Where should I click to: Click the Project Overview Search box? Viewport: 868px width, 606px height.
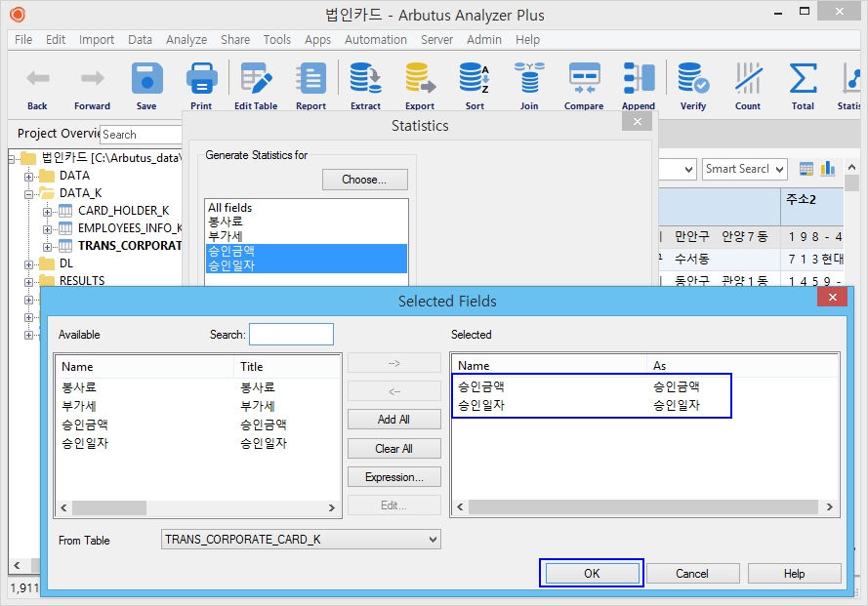pyautogui.click(x=142, y=135)
